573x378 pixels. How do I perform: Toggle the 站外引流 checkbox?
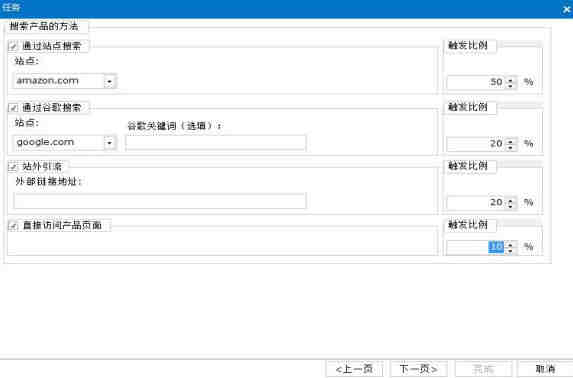[13, 167]
